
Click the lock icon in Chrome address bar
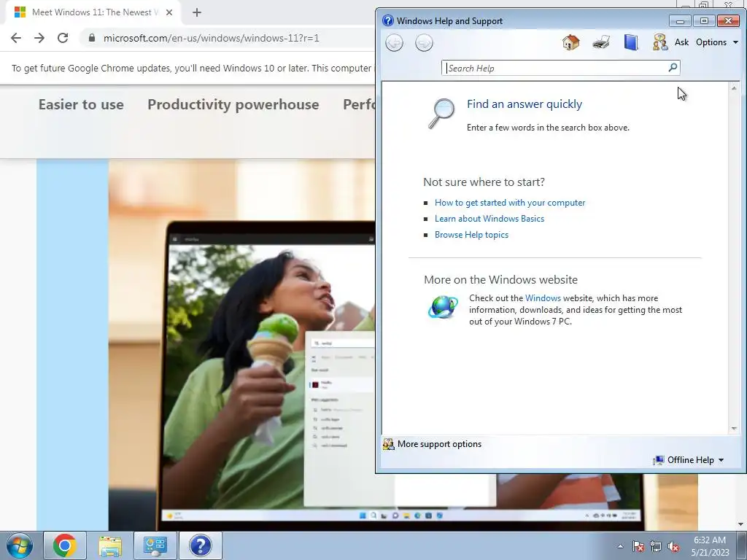(x=92, y=38)
